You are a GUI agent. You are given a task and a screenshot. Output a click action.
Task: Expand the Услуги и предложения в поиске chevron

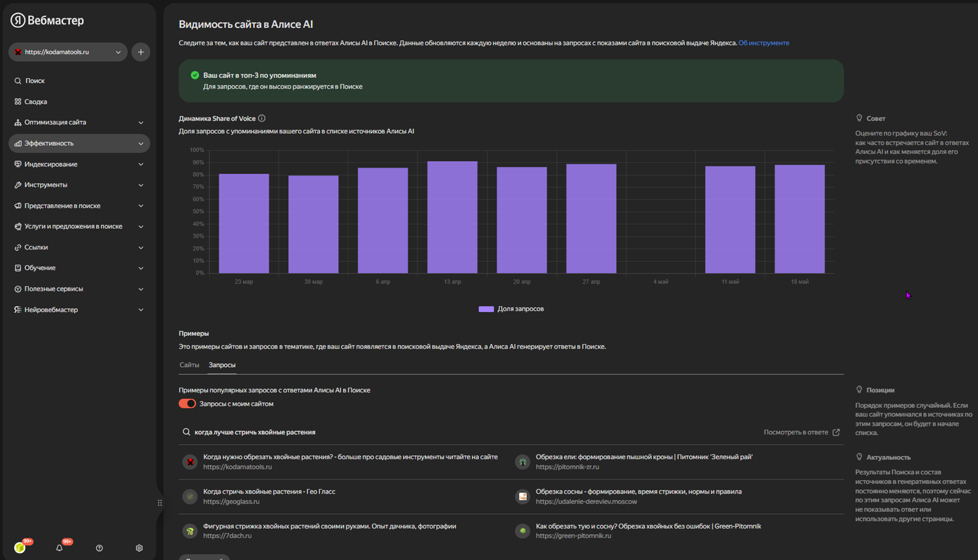coord(141,226)
